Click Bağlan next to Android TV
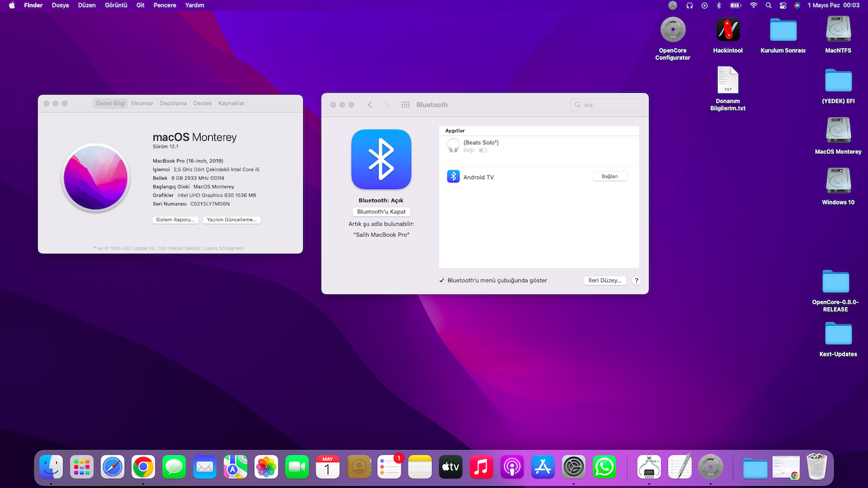This screenshot has height=488, width=868. pyautogui.click(x=609, y=176)
